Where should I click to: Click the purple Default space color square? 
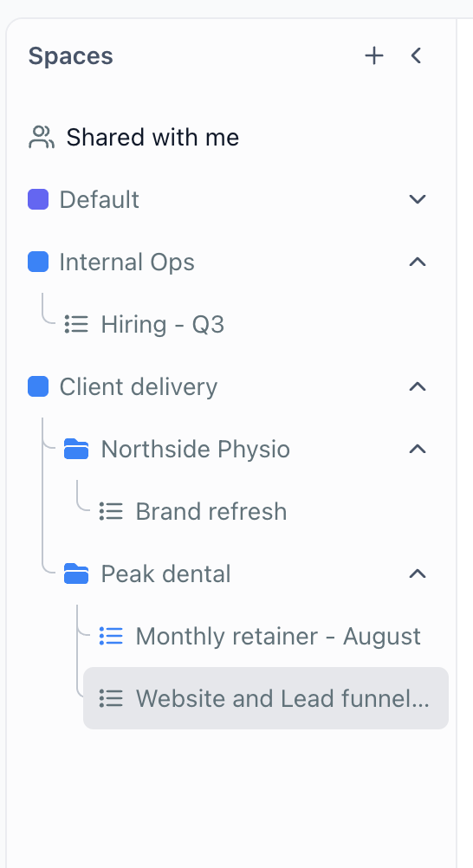(38, 199)
